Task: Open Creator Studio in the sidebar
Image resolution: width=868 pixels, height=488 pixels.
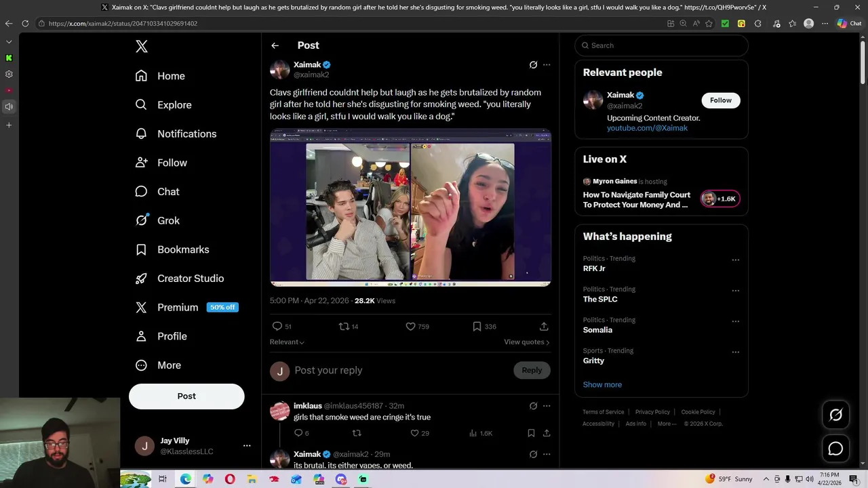Action: 180,279
